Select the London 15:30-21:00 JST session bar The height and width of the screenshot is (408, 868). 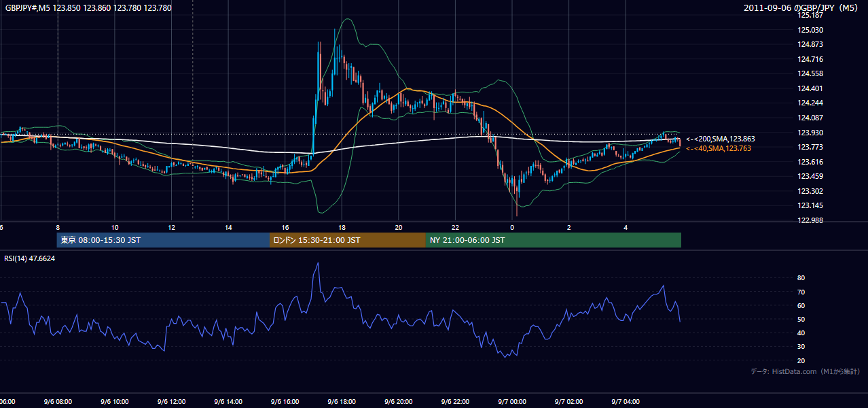coord(348,240)
